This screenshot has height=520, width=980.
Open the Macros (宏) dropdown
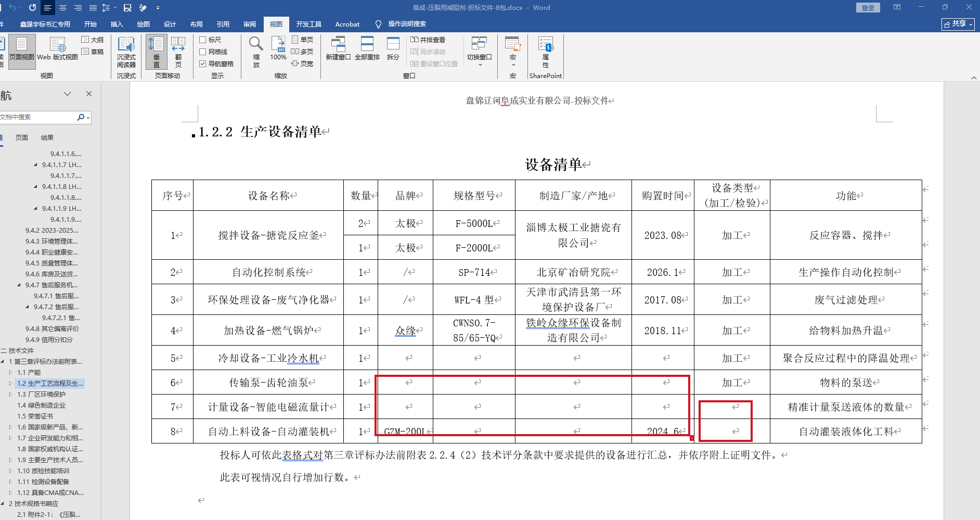pos(513,52)
